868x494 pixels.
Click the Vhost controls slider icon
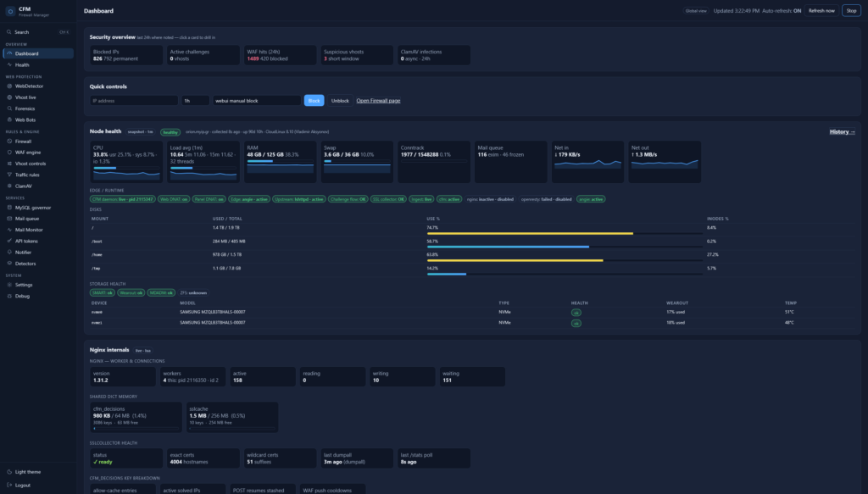point(9,164)
